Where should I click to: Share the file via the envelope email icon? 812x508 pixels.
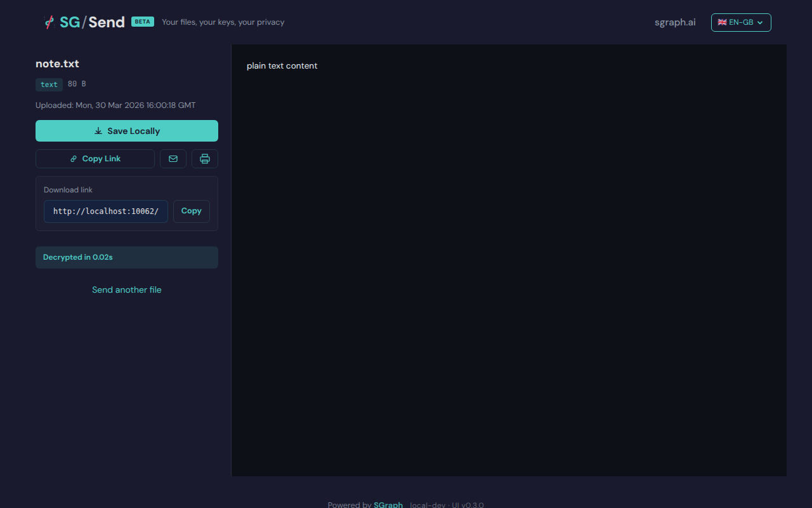point(173,159)
